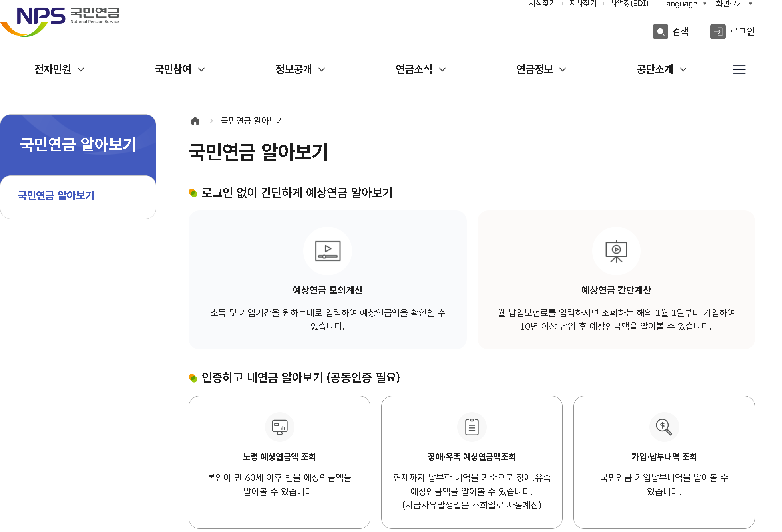
Task: Select 국민연금 알아보기 in the left sidebar
Action: tap(56, 195)
